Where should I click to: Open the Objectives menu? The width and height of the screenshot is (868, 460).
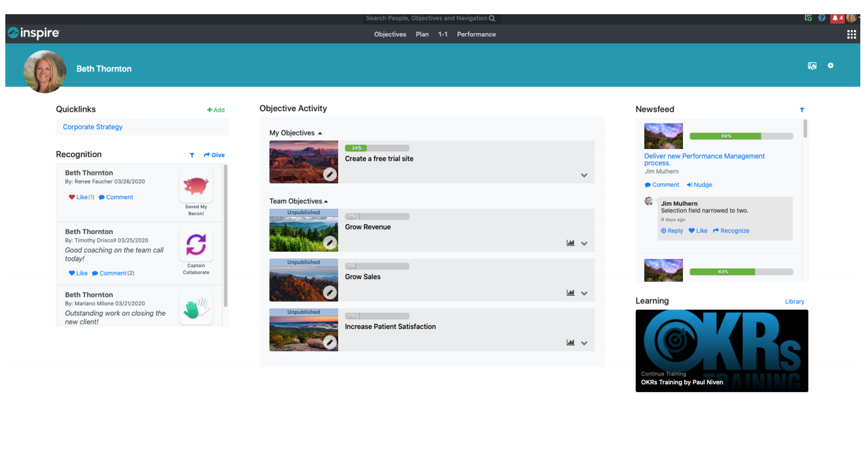pyautogui.click(x=390, y=34)
